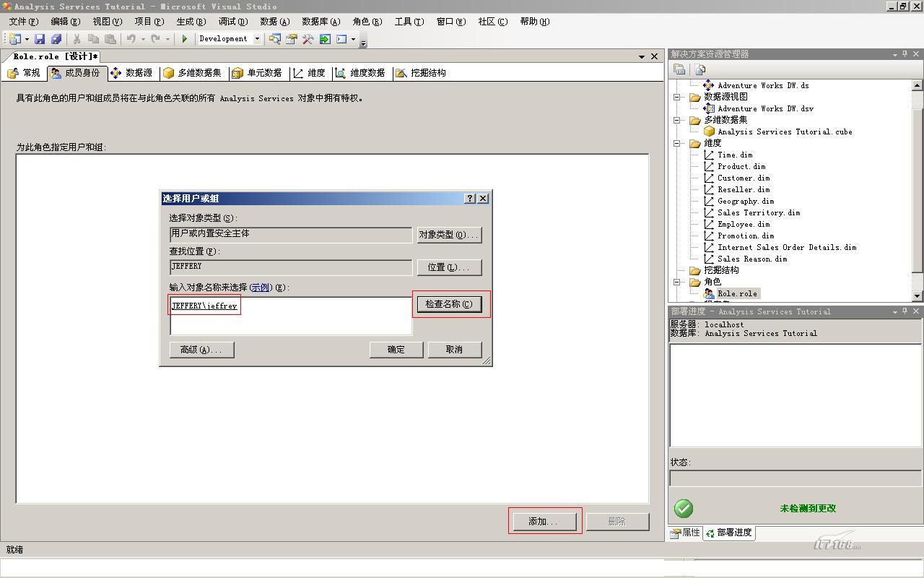
Task: Click the object name input box containing JEFFERY\jeffrey
Action: click(291, 316)
